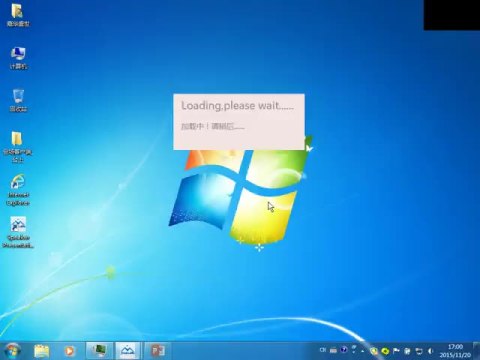480x360 pixels.
Task: Select the active mountain-logo taskbar app
Action: (x=128, y=351)
